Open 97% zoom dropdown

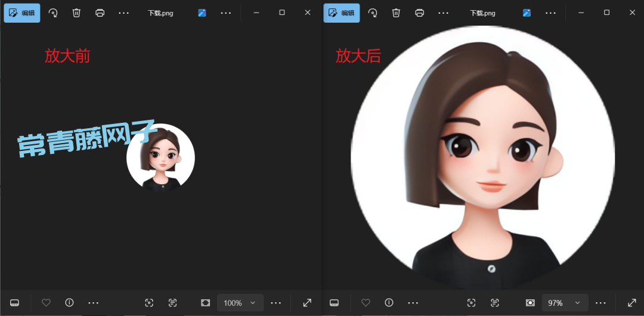565,303
